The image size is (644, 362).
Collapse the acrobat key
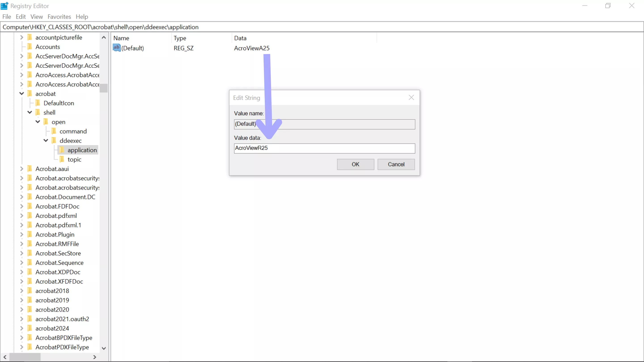pyautogui.click(x=21, y=93)
